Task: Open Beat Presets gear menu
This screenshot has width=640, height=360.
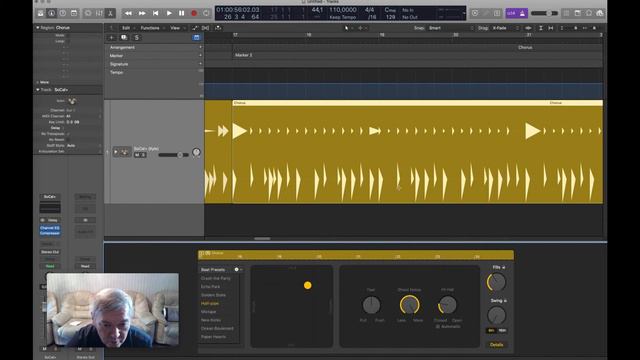Action: click(x=238, y=270)
